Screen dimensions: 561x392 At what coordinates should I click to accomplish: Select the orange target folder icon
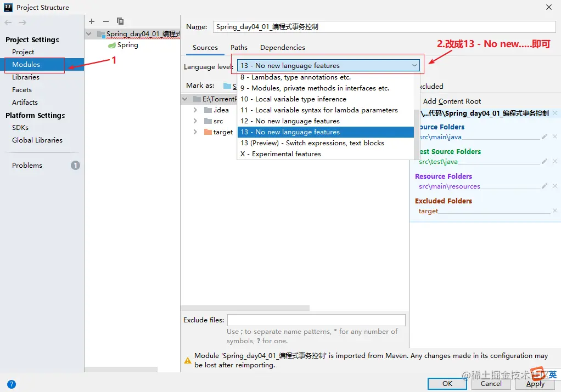point(208,132)
